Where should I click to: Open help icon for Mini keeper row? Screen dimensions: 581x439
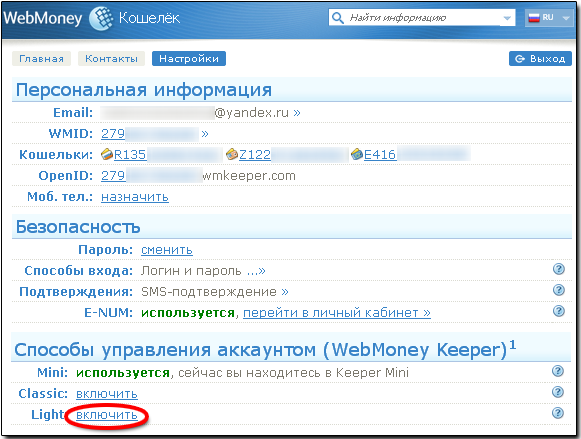click(x=558, y=371)
